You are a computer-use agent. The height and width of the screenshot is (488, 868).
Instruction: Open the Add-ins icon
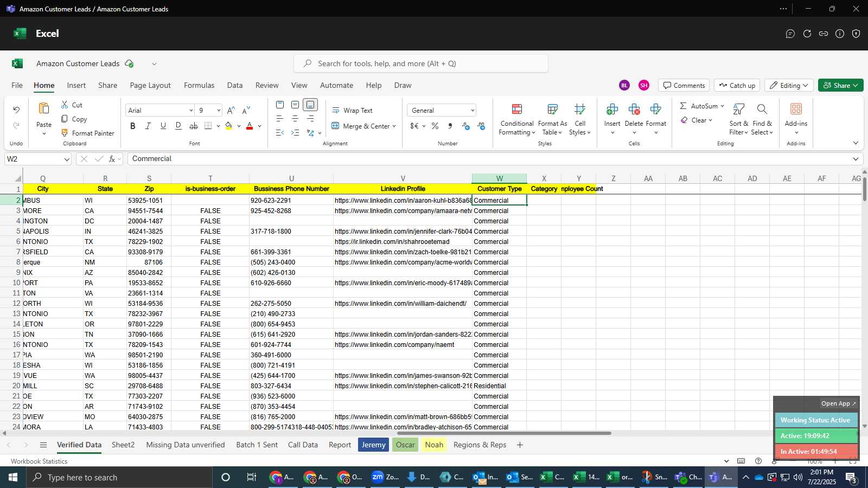tap(796, 109)
